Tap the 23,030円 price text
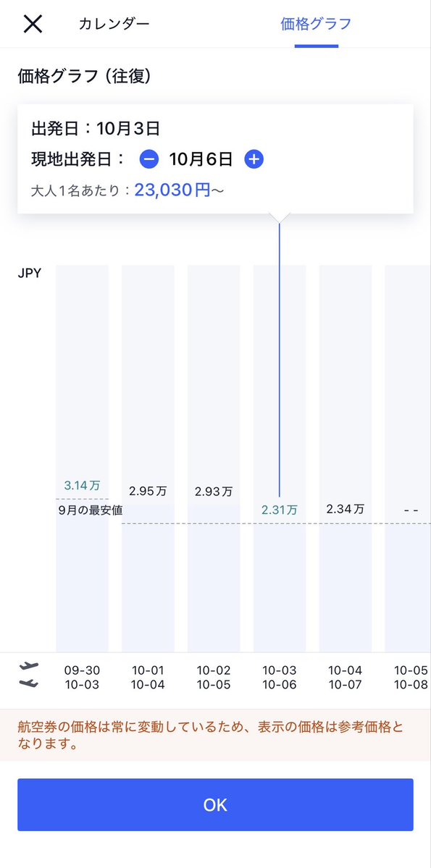Viewport: 431px width, 868px height. pos(173,190)
